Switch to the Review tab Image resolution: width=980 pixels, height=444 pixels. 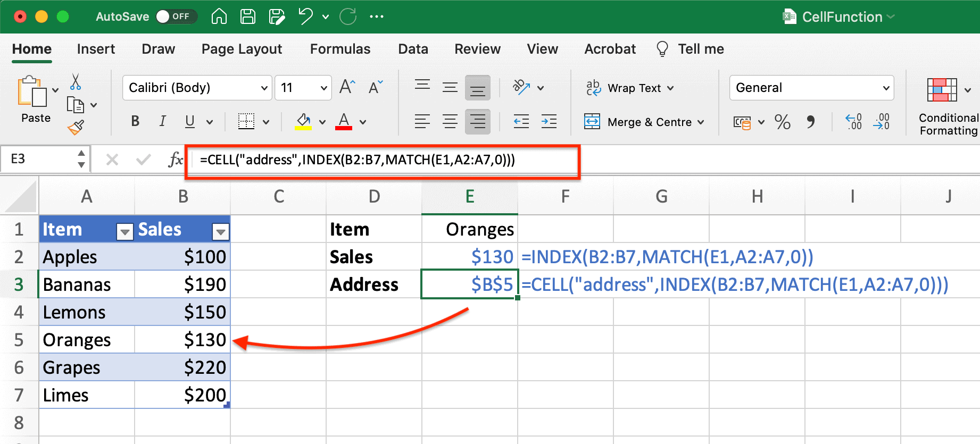tap(477, 49)
